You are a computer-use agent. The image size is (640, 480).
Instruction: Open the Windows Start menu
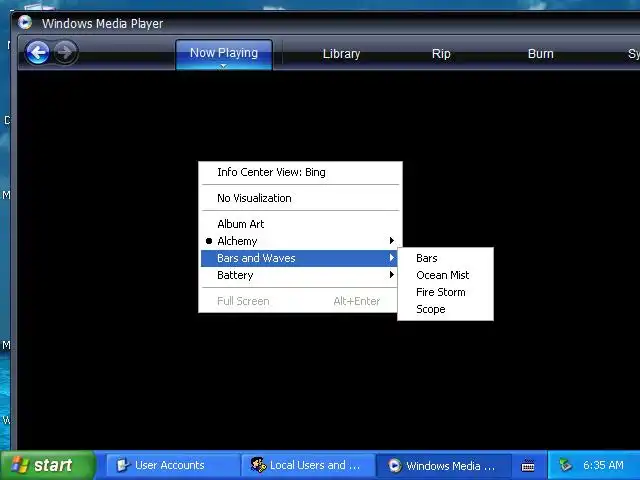(47, 465)
